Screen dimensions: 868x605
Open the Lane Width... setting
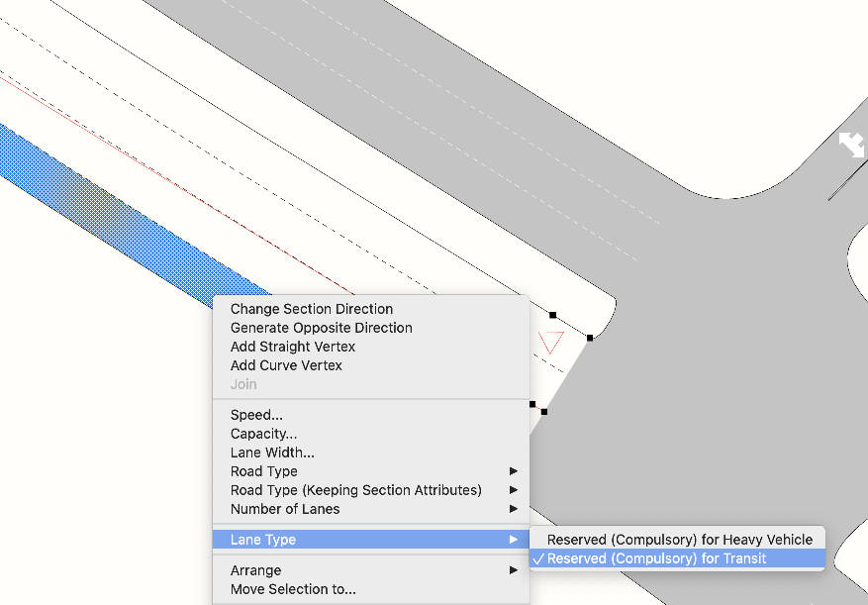pyautogui.click(x=272, y=453)
